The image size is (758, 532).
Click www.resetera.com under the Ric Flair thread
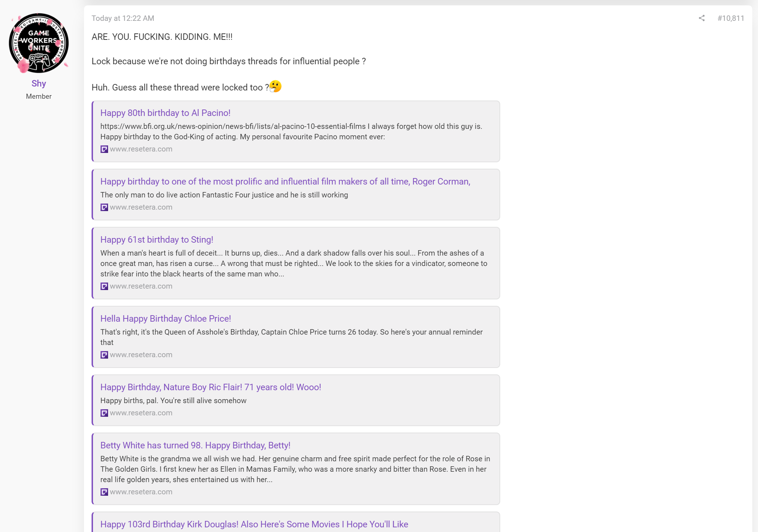141,413
